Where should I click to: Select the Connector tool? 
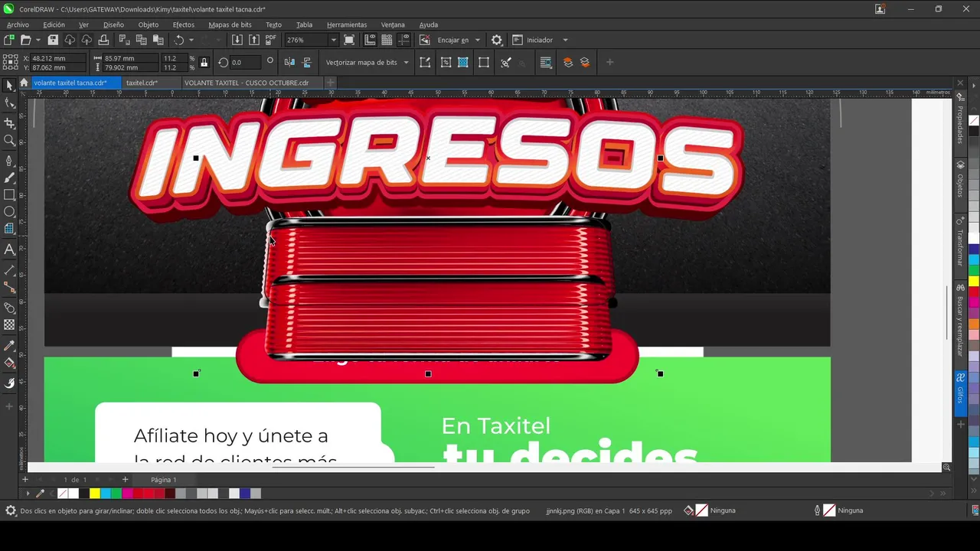click(9, 288)
